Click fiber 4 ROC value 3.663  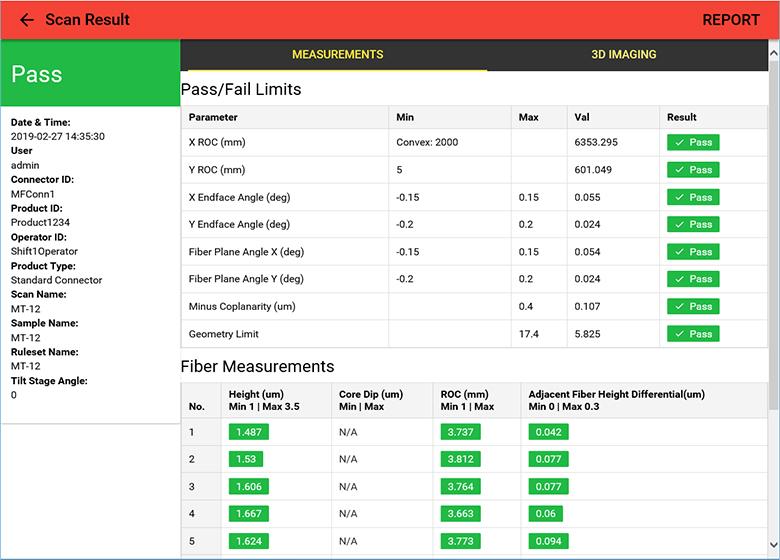[461, 514]
